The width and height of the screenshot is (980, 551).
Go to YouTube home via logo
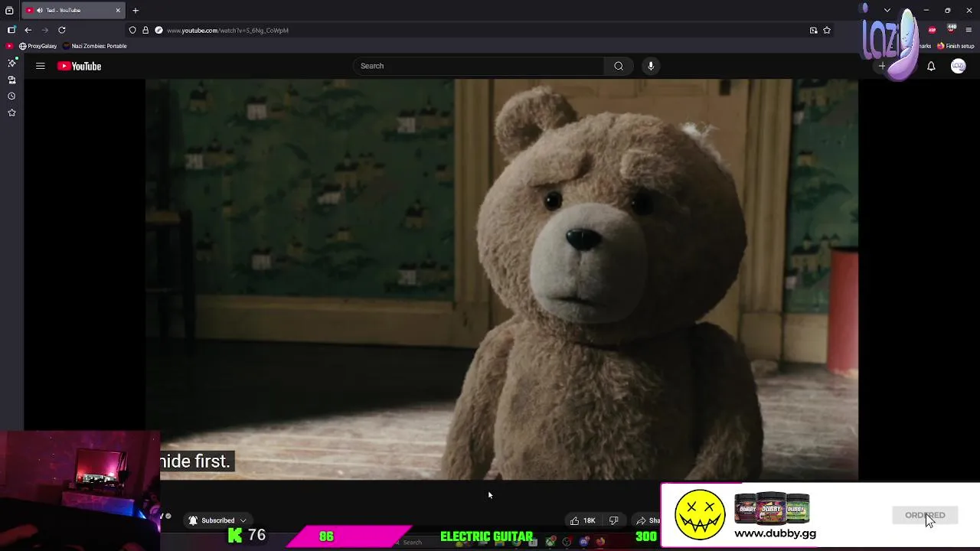tap(79, 66)
